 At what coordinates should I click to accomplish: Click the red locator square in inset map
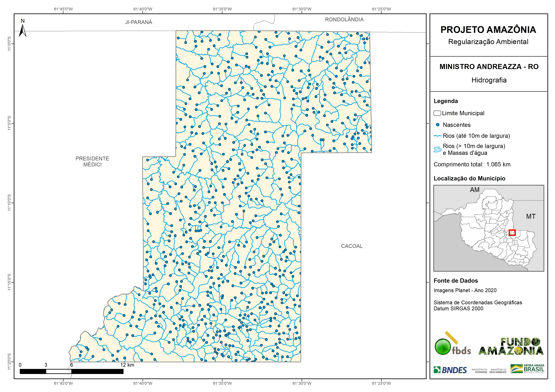[512, 233]
